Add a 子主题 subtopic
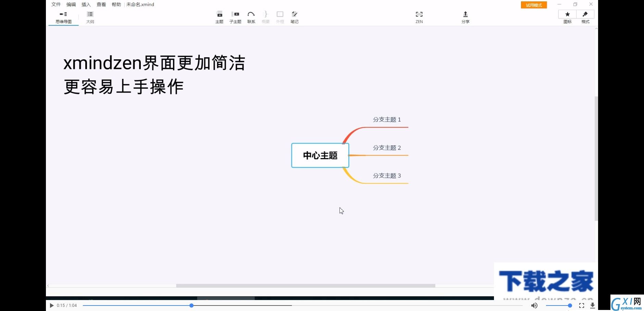Screen dimensions: 644x311 (235, 17)
